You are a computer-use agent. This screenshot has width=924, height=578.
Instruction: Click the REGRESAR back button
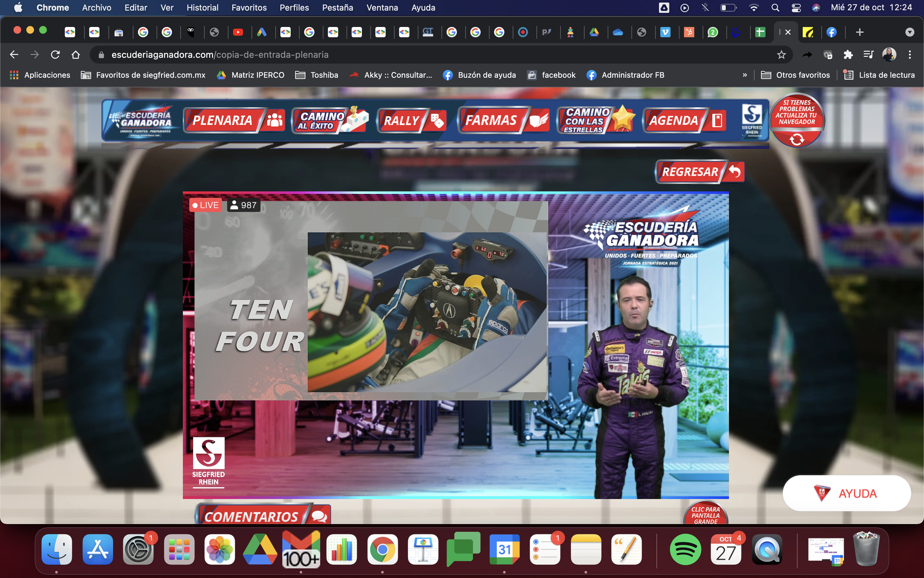pos(700,172)
